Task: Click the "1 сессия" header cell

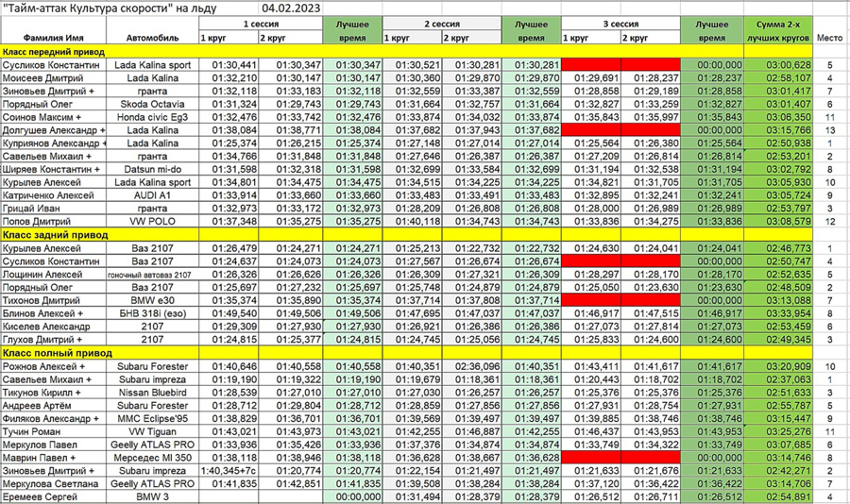Action: pos(260,22)
